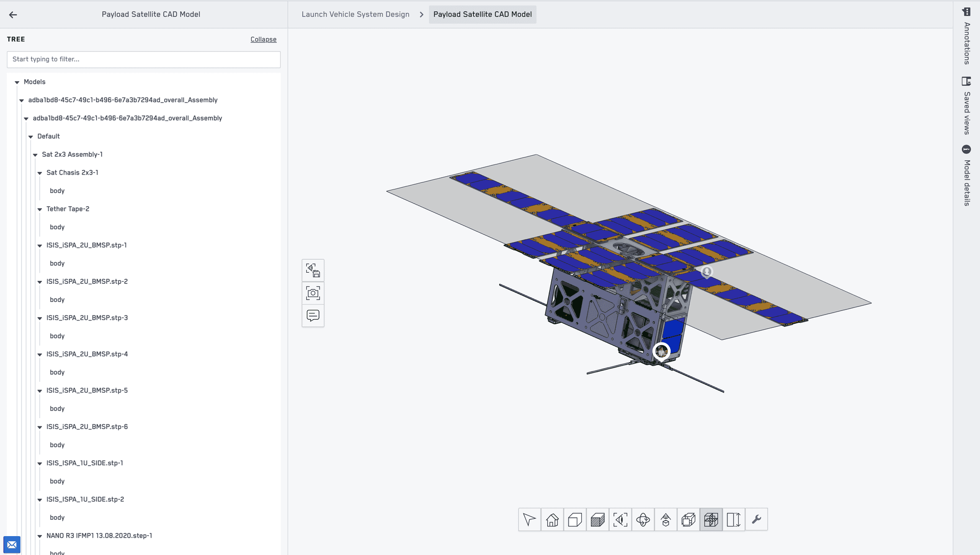The width and height of the screenshot is (980, 555).
Task: Click the fit-to-view eye frame icon
Action: coord(620,520)
